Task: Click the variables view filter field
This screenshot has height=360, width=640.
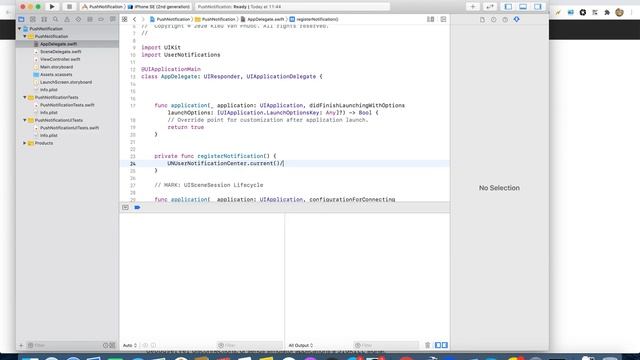Action: (249, 345)
